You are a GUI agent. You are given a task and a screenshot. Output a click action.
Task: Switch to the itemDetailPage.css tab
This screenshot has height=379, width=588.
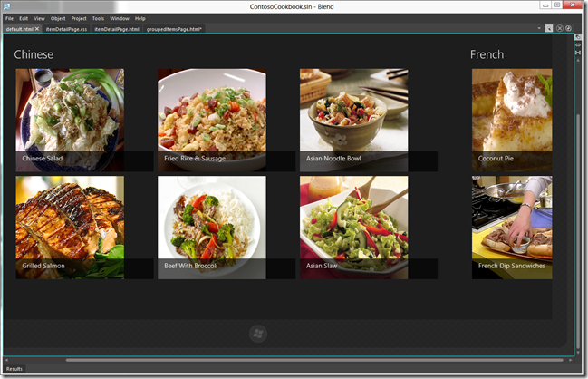[66, 29]
